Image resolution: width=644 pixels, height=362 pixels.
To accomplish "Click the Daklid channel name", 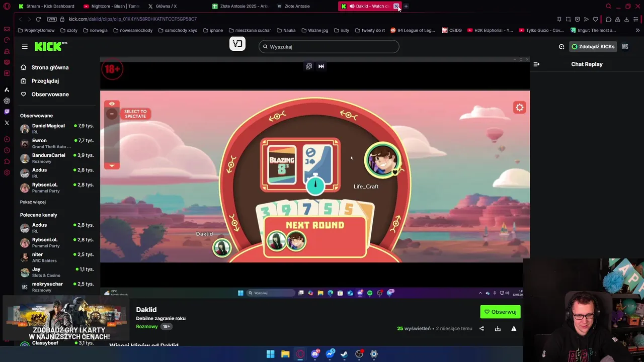I will coord(146,310).
